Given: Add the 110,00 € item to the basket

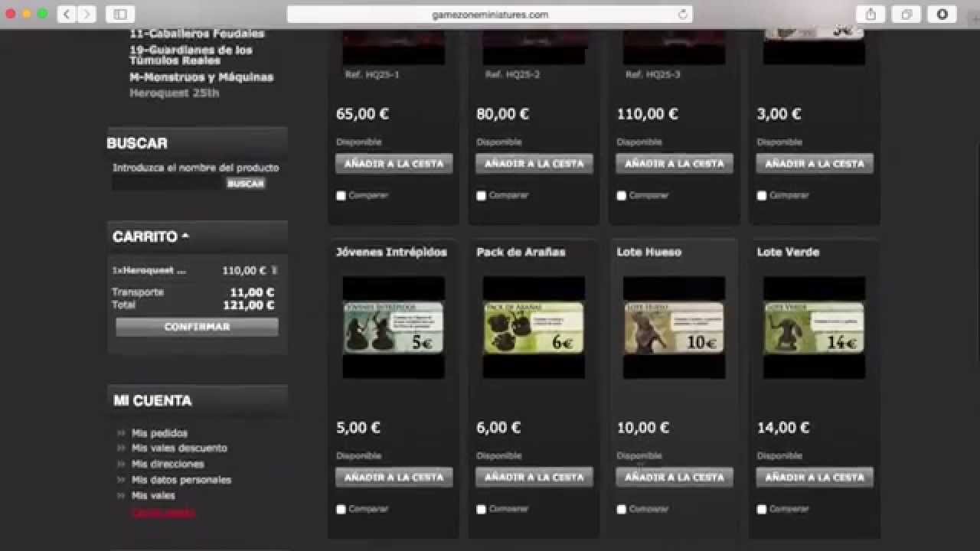Looking at the screenshot, I should [x=675, y=164].
